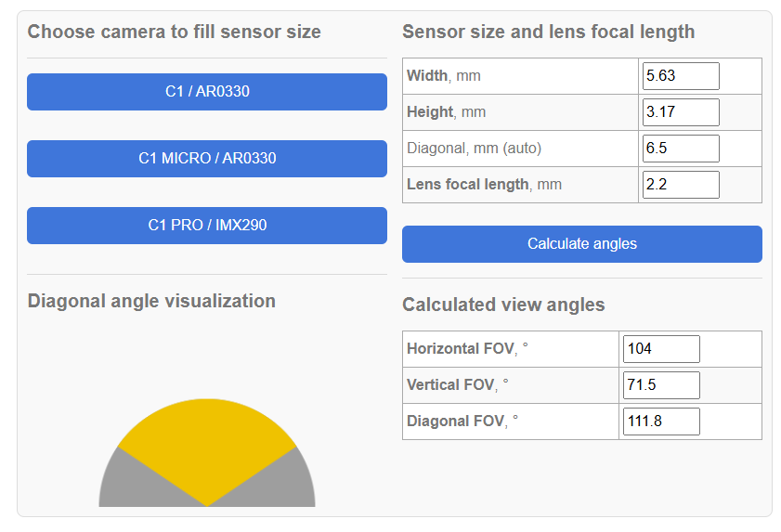Click the 'Choose camera to fill sensor size' heading

pyautogui.click(x=174, y=32)
